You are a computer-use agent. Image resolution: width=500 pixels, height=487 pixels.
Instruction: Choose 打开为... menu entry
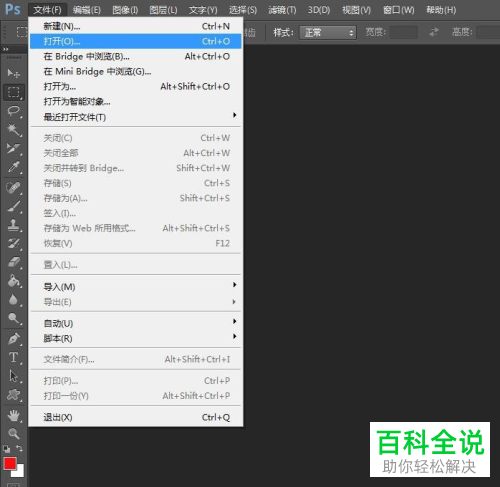pyautogui.click(x=135, y=86)
